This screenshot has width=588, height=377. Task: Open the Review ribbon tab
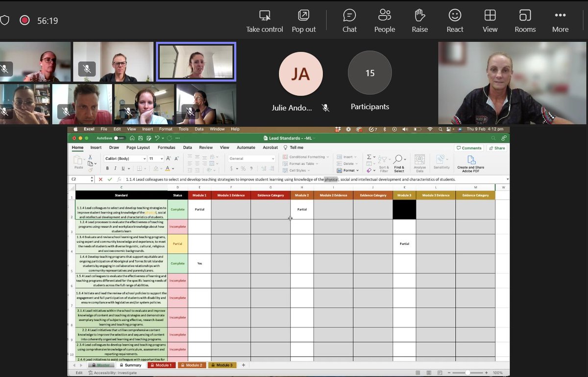[x=206, y=148]
